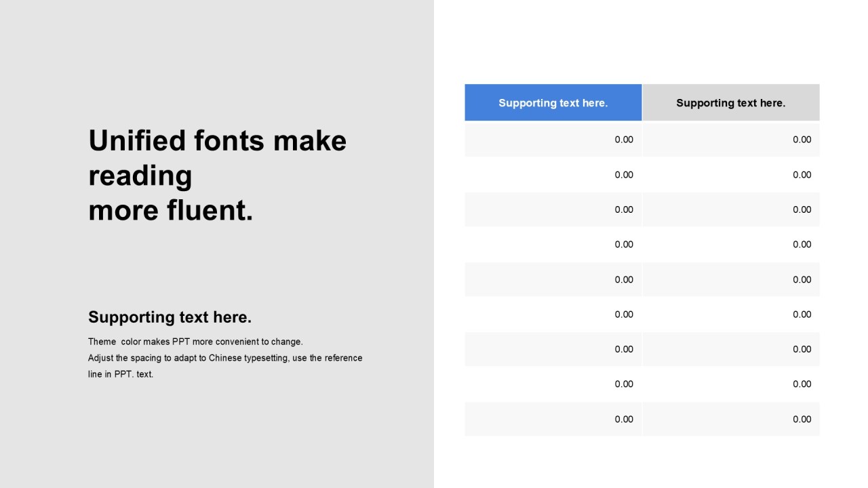
Task: Select the gray table header cell
Action: pos(730,103)
